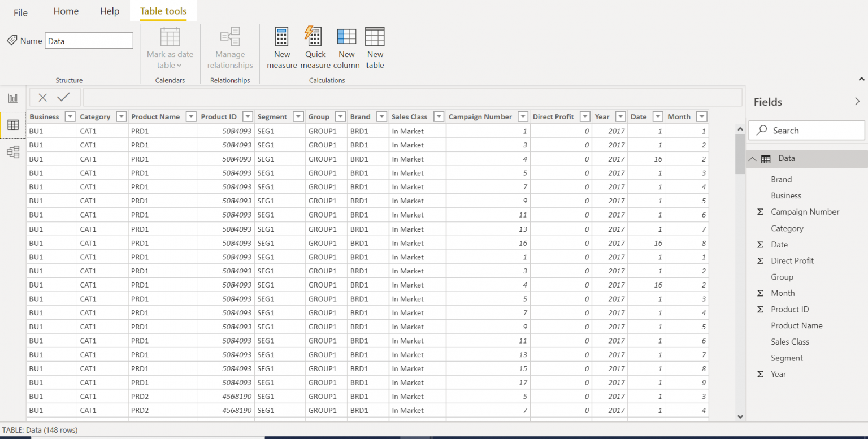Screen dimensions: 868x439
Task: Collapse the Data table in Fields pane
Action: [752, 158]
